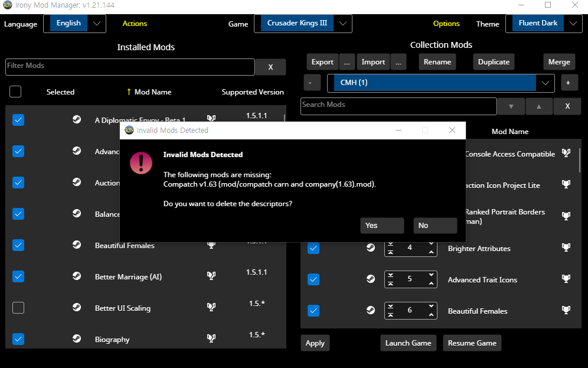
Task: Enable the Better UI Scaling checkbox
Action: (x=18, y=308)
